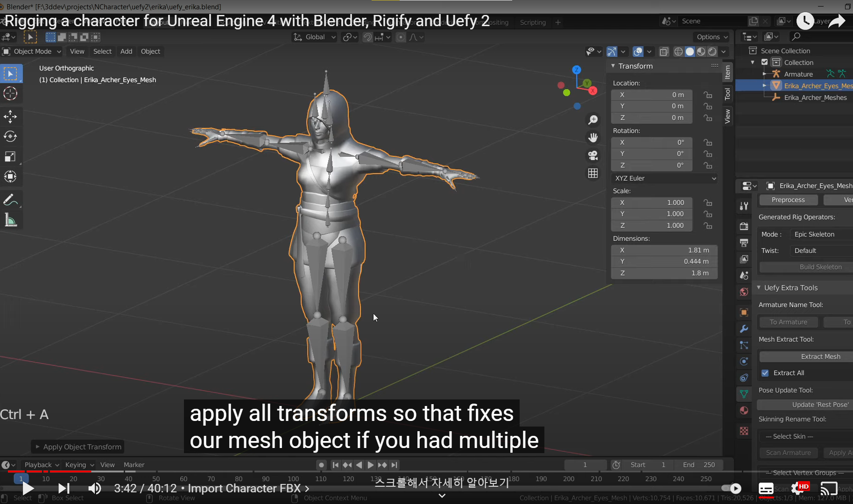Play the video with play button
The height and width of the screenshot is (504, 853).
click(x=28, y=489)
